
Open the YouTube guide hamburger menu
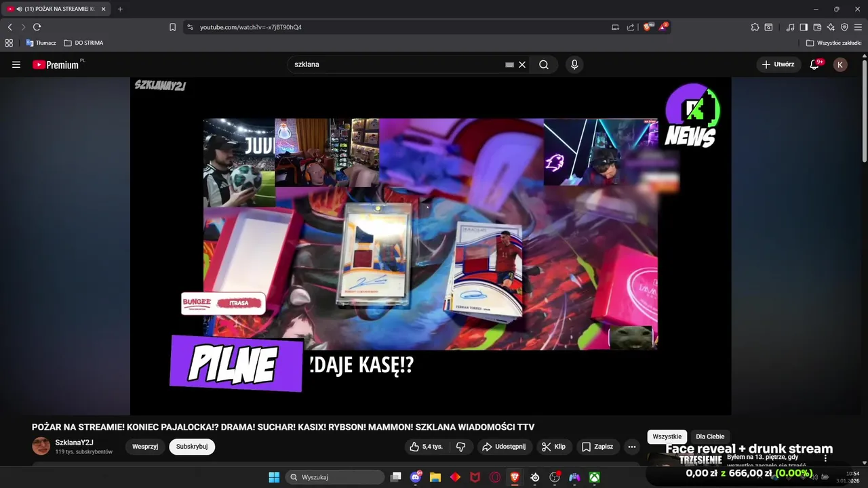pyautogui.click(x=16, y=64)
